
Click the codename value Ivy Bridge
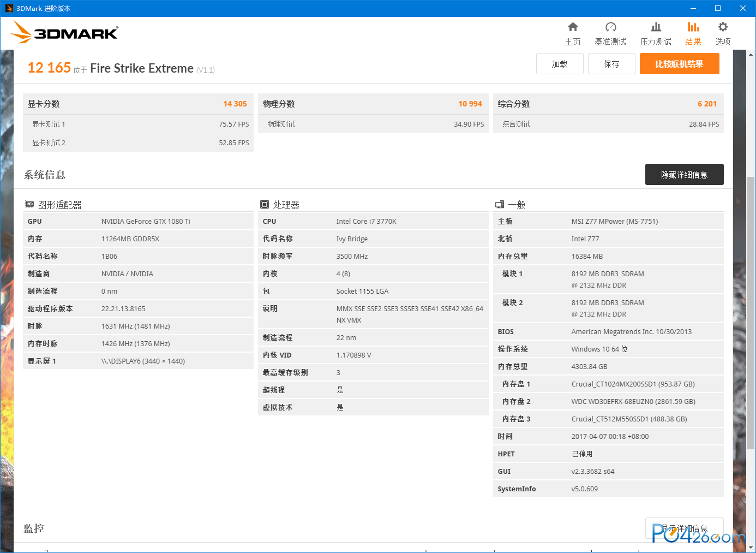point(352,239)
